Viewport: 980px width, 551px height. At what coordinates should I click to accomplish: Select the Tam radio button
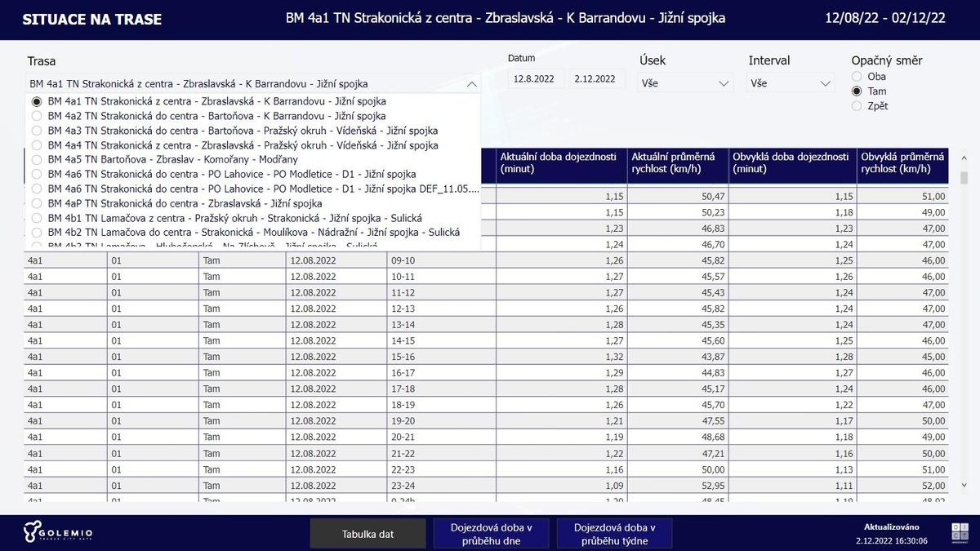pos(857,91)
